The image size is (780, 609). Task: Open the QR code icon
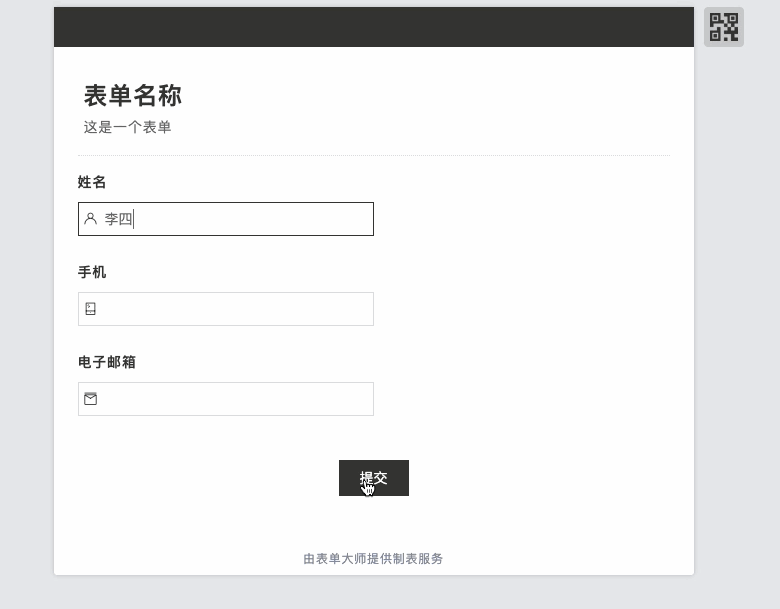(723, 27)
